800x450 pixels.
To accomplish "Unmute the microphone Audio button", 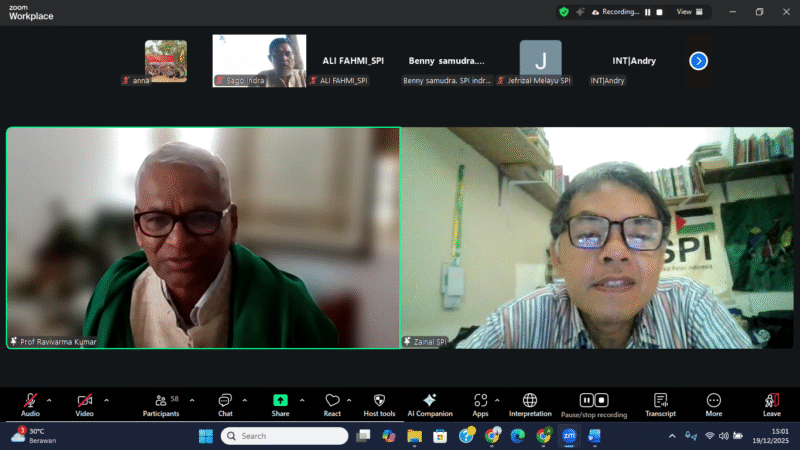I will coord(30,401).
